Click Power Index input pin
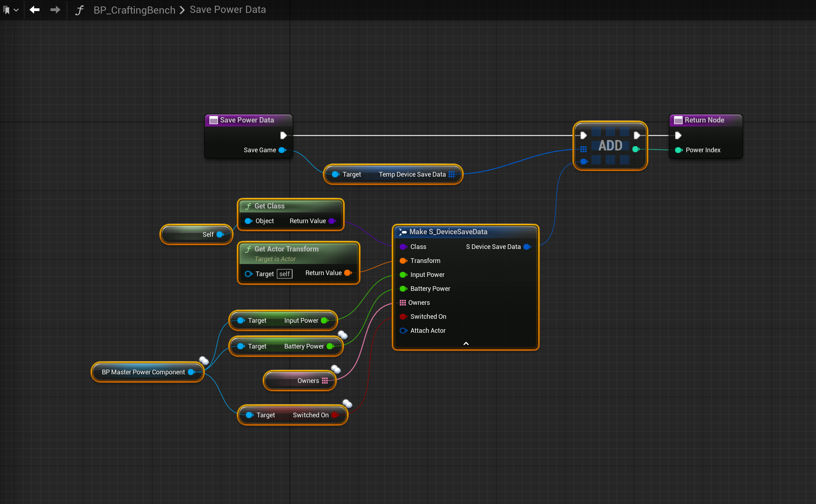This screenshot has width=816, height=504. [678, 150]
